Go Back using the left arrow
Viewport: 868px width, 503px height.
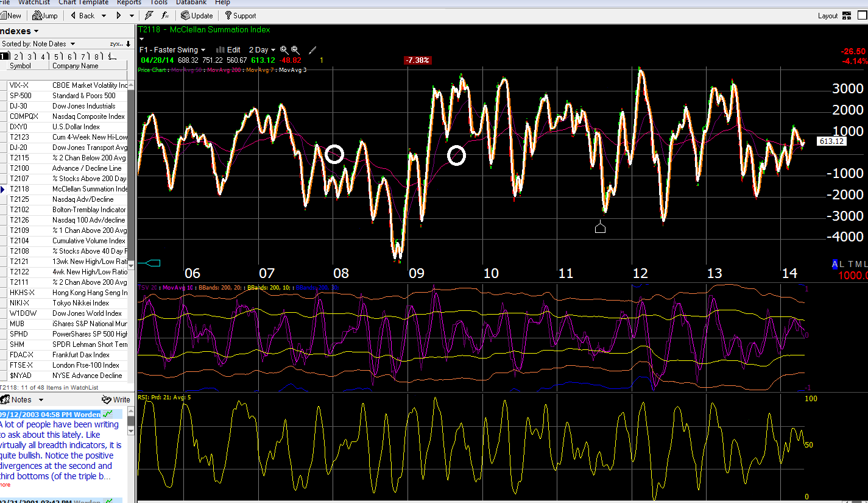(x=82, y=15)
